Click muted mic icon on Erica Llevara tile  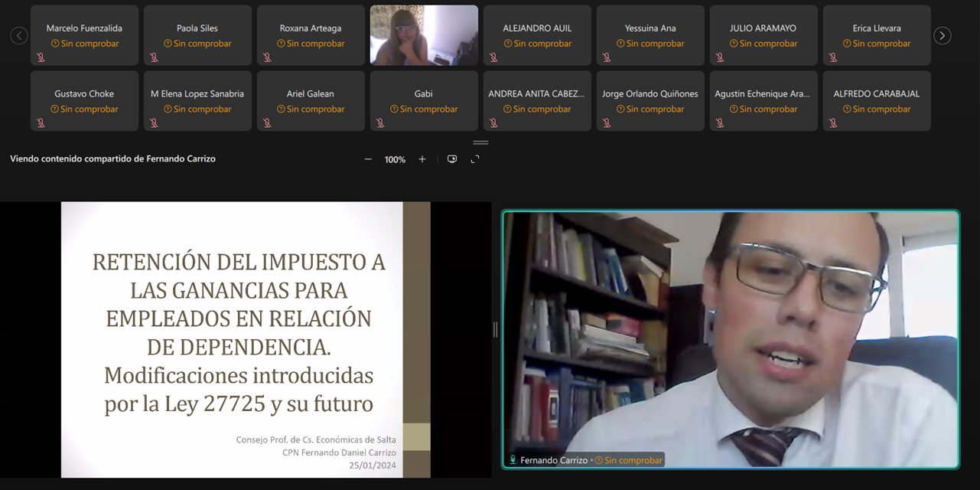(833, 57)
